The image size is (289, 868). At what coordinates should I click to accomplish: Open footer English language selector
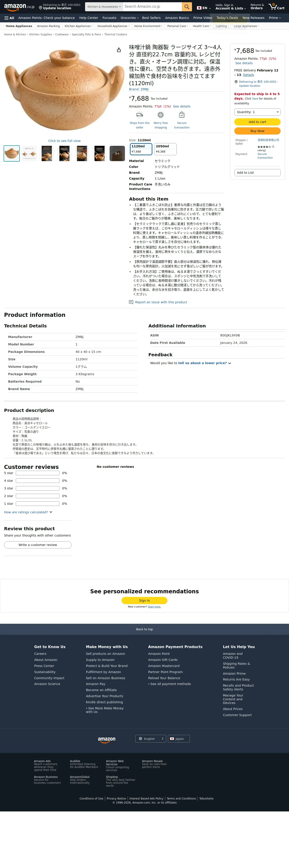pos(151,739)
